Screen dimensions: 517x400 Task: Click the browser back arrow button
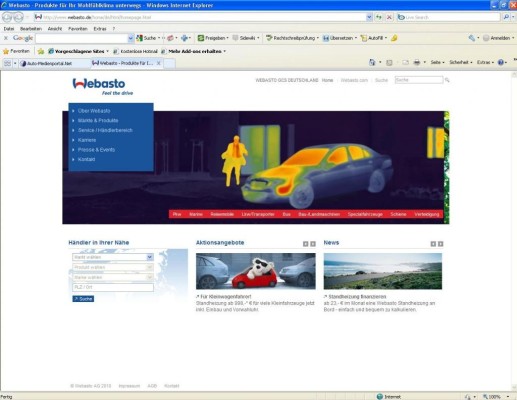pyautogui.click(x=7, y=17)
